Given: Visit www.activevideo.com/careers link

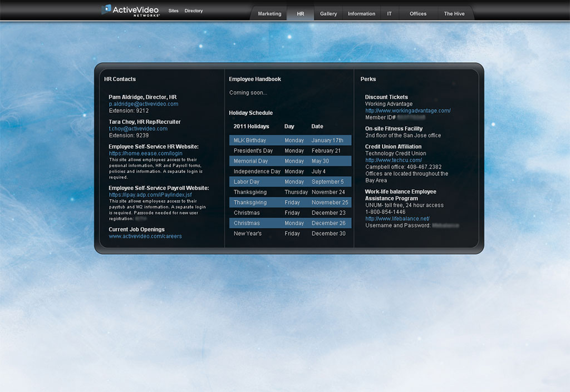Looking at the screenshot, I should (x=145, y=236).
